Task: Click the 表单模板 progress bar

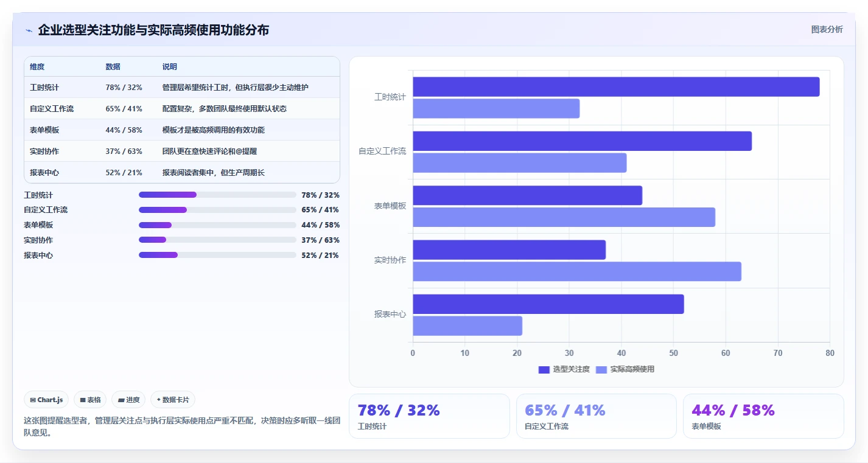Action: 217,225
